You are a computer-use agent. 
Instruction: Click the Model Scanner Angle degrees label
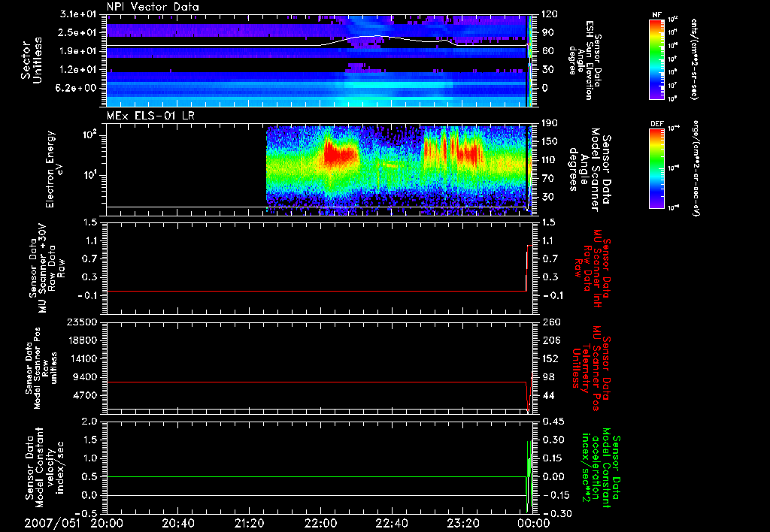(x=590, y=170)
